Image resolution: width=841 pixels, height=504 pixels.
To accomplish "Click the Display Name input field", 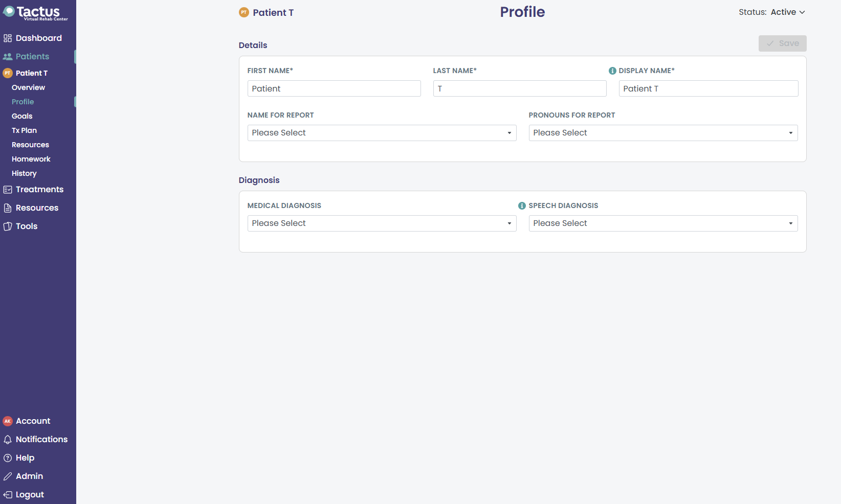I will 709,88.
